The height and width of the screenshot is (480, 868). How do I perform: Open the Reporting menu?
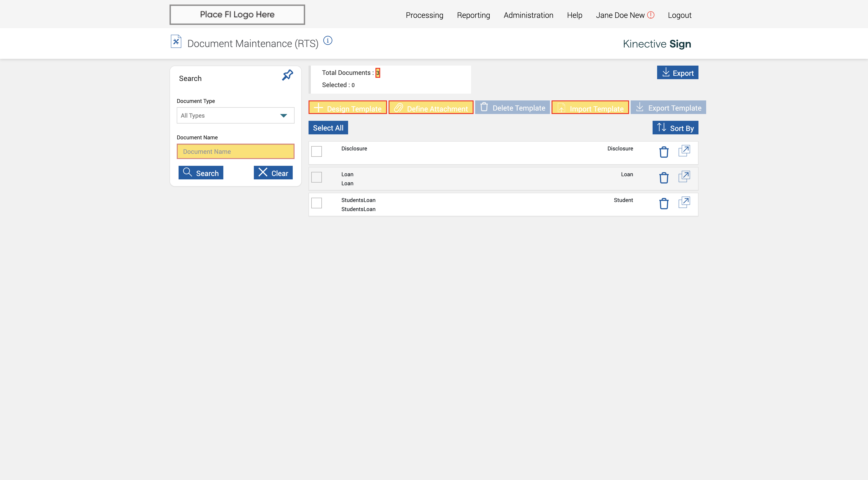tap(473, 15)
